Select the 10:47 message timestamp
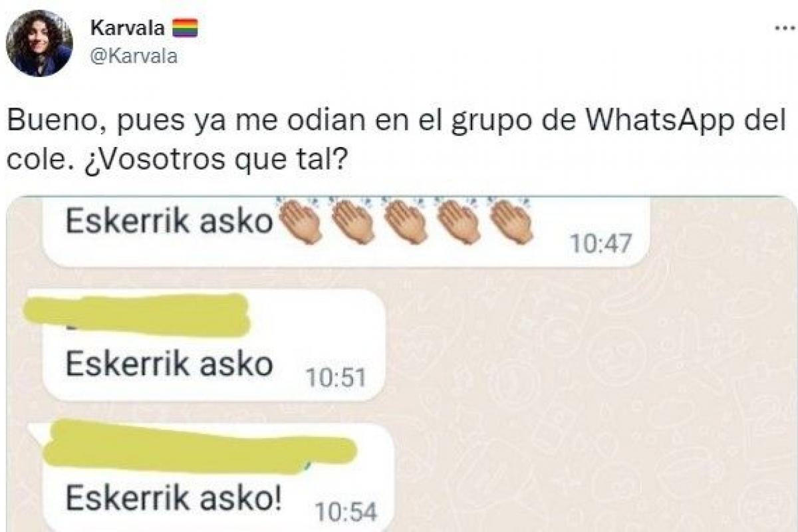This screenshot has width=798, height=532. [600, 244]
